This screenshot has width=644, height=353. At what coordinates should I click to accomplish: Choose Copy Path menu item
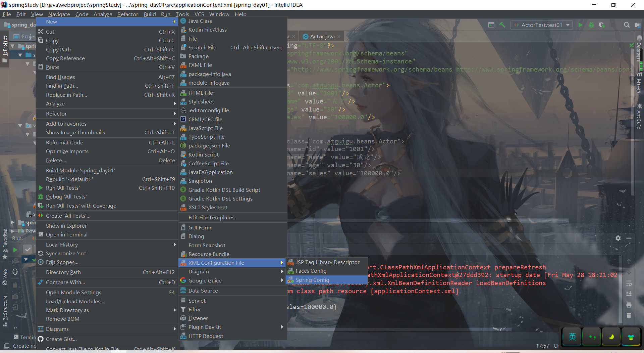point(107,49)
